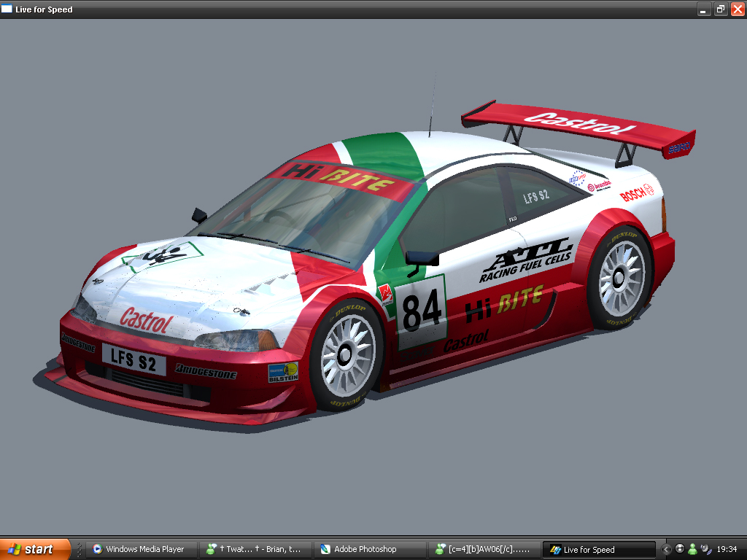
Task: Click the round silver tray icon
Action: click(x=680, y=548)
